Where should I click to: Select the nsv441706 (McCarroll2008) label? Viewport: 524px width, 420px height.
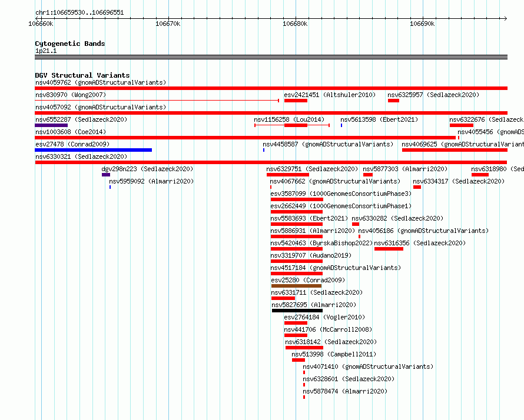coord(328,329)
